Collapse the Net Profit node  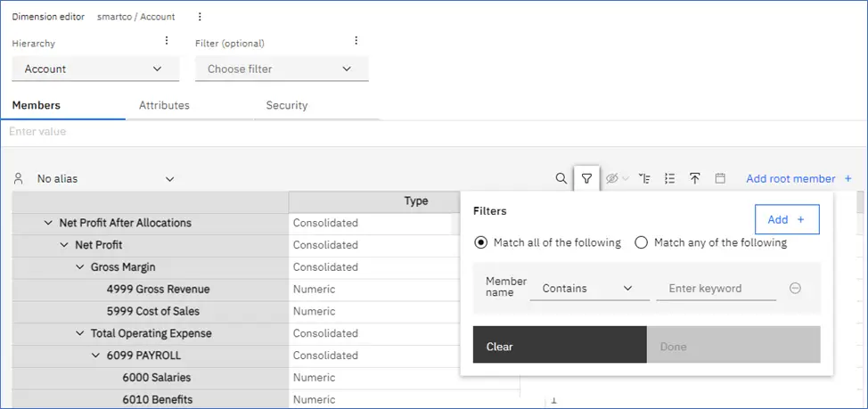point(64,245)
